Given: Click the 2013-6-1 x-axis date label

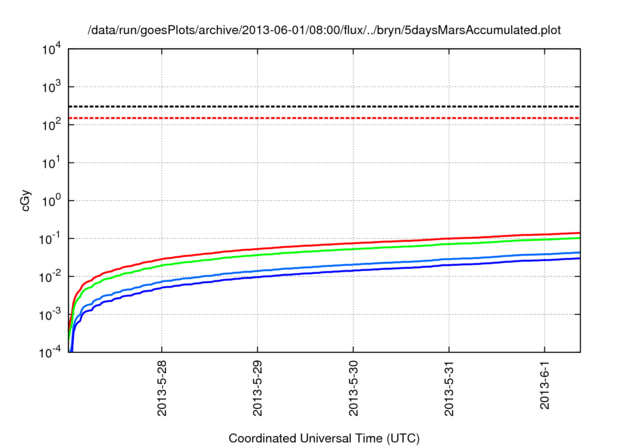Looking at the screenshot, I should pyautogui.click(x=546, y=385).
